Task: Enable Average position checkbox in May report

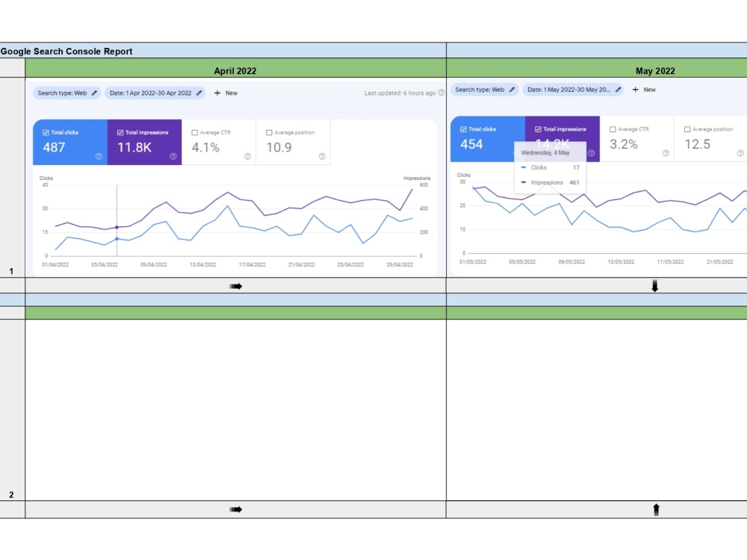Action: pos(687,129)
